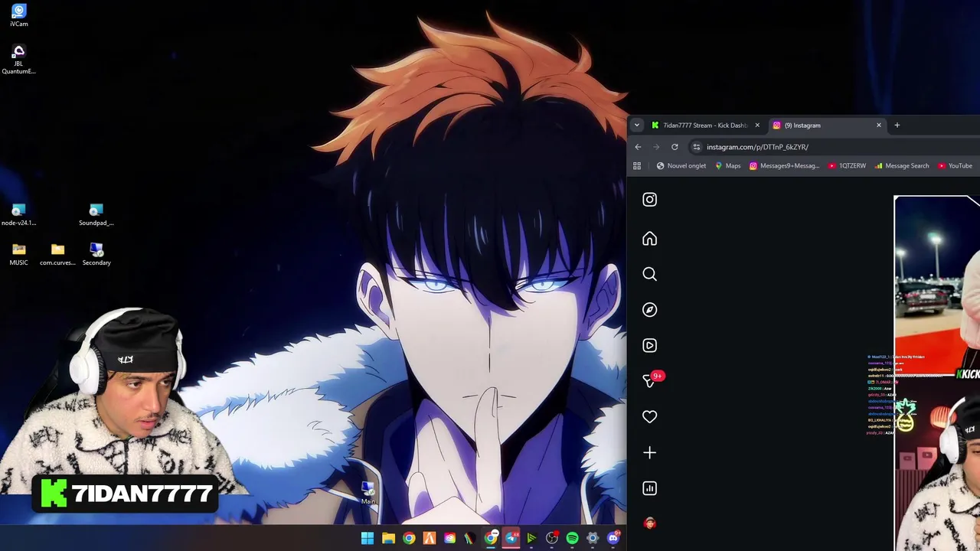Viewport: 980px width, 551px height.
Task: Open the 1QTZERW bookmark
Action: click(847, 166)
